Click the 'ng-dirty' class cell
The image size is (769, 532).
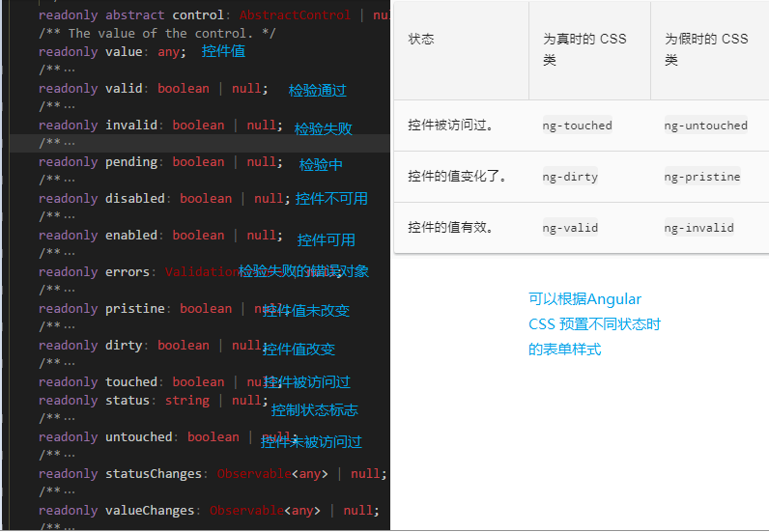tap(570, 177)
